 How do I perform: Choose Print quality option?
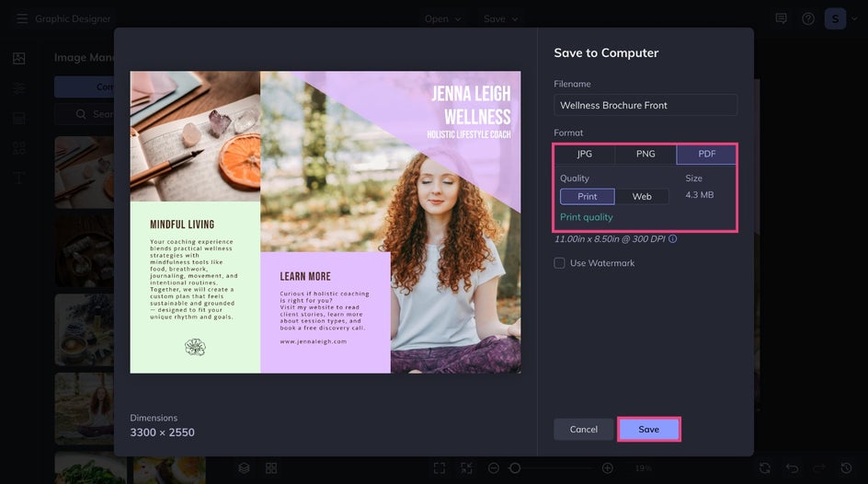[x=588, y=197]
